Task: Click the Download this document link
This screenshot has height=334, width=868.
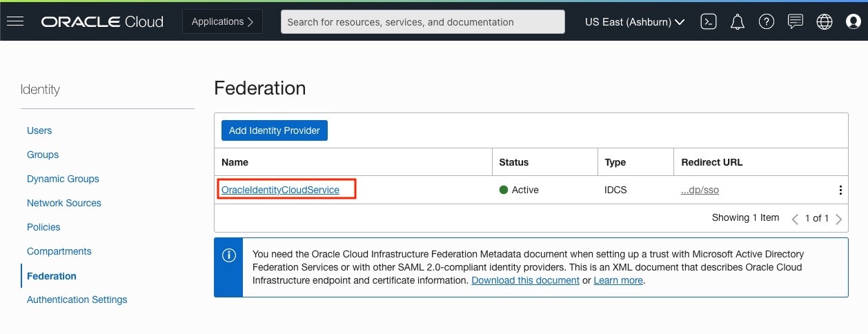Action: 525,280
